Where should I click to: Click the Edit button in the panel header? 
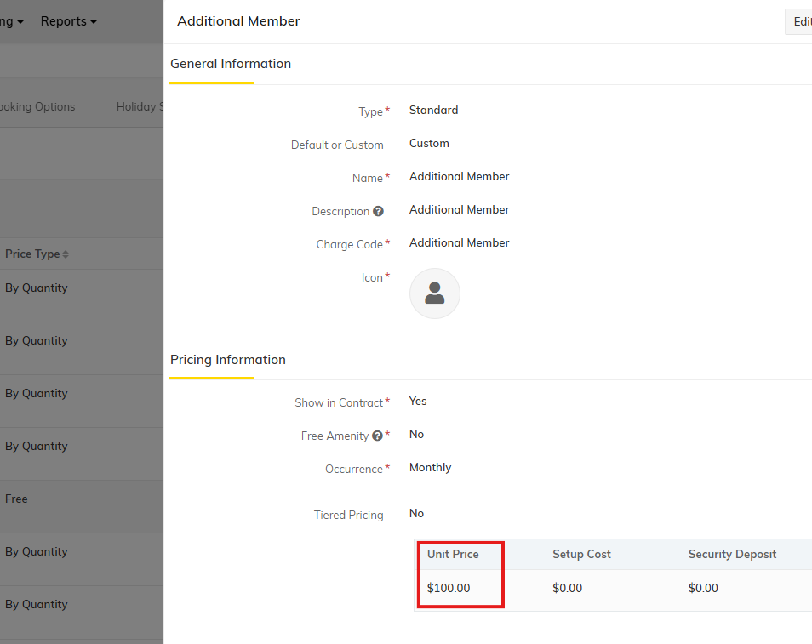pos(800,22)
